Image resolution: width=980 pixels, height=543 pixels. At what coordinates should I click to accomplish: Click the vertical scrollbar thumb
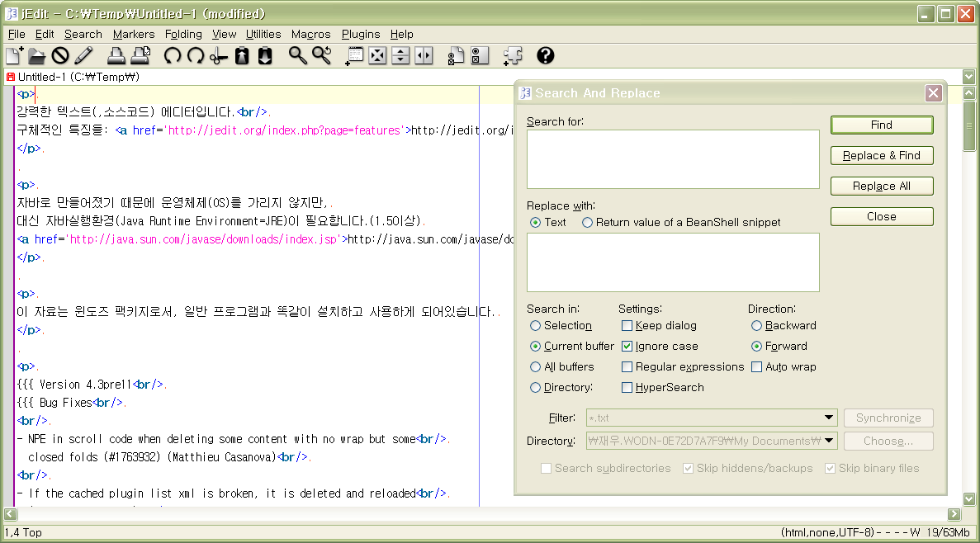pyautogui.click(x=969, y=125)
